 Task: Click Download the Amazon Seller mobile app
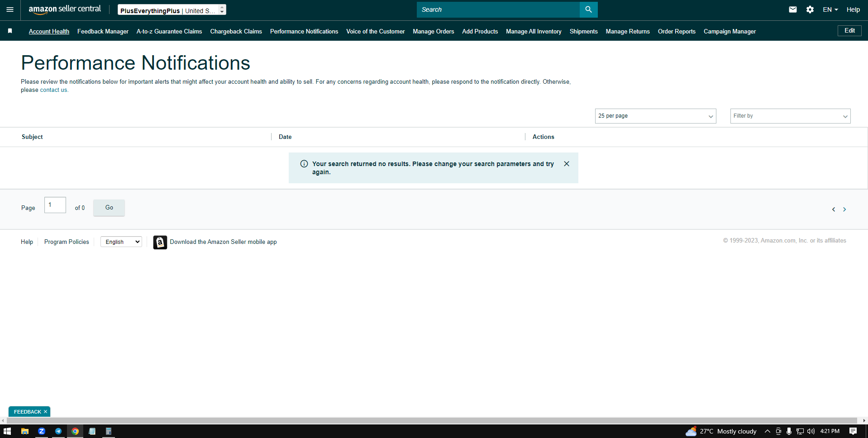point(223,242)
